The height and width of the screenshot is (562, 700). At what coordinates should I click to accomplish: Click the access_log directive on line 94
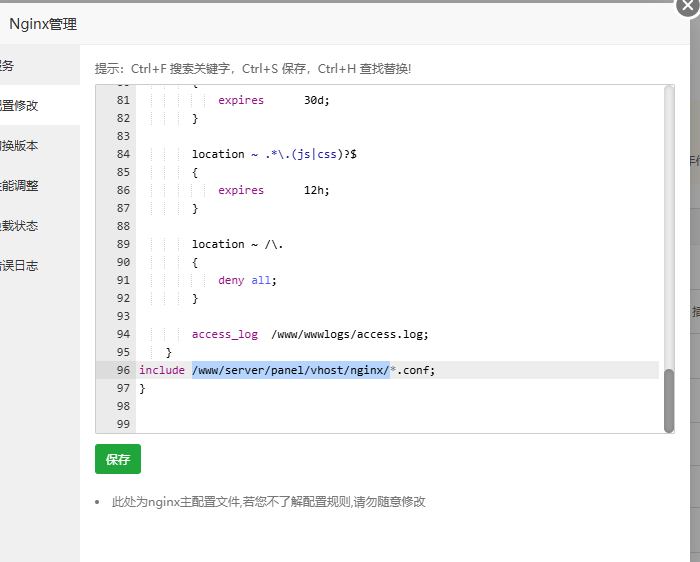pos(225,334)
